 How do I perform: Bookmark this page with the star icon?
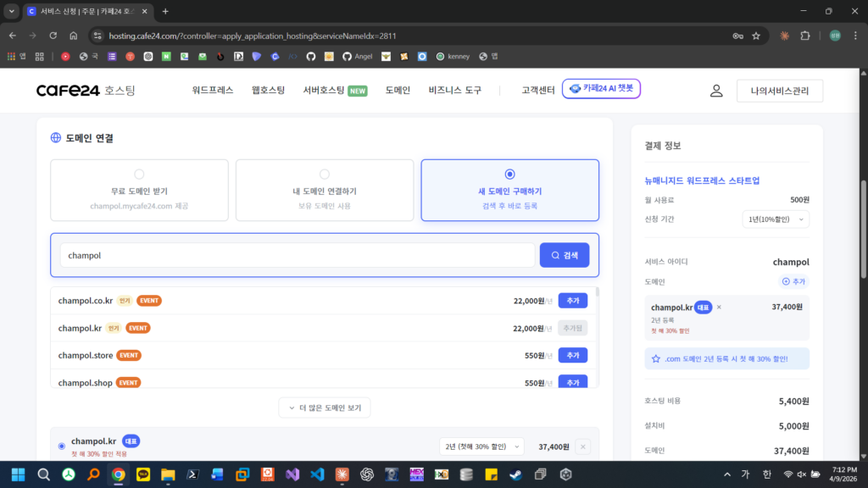(756, 36)
